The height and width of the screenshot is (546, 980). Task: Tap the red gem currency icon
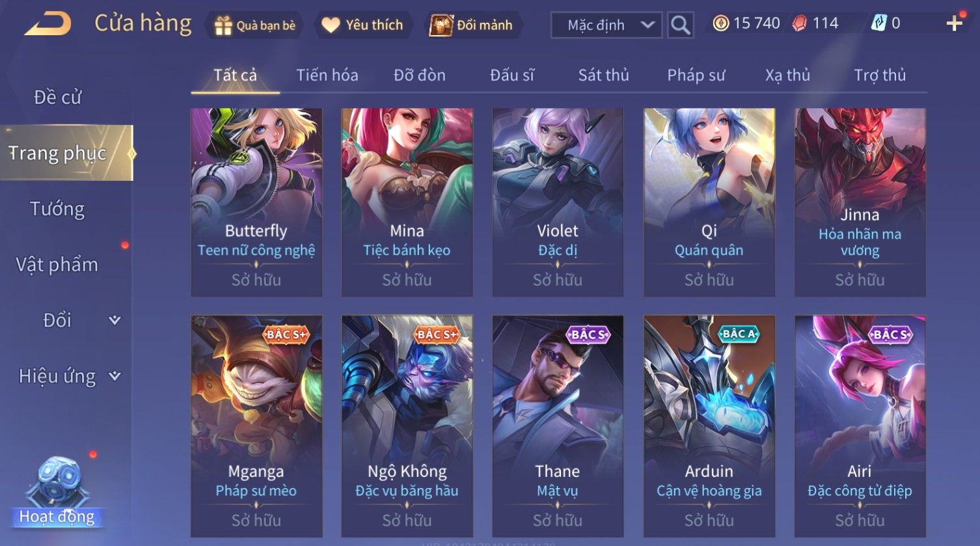pos(800,23)
